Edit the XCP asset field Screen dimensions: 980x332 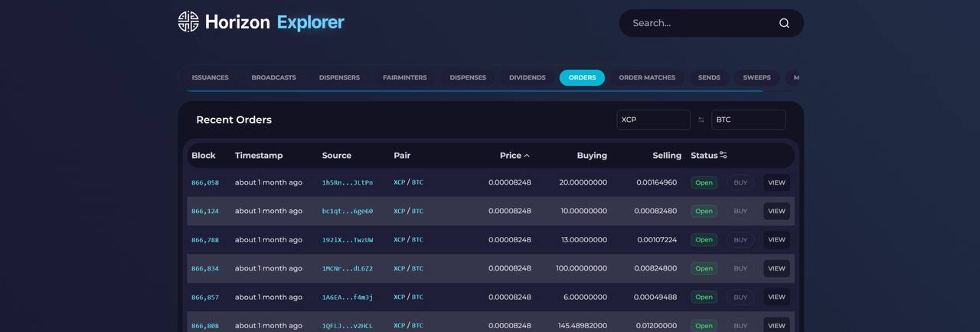(653, 120)
